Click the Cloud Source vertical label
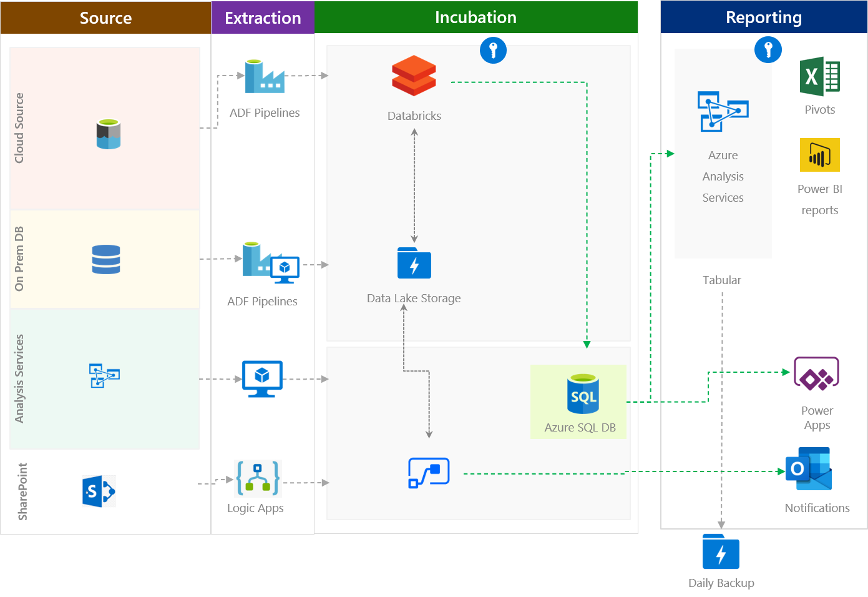 coord(19,128)
